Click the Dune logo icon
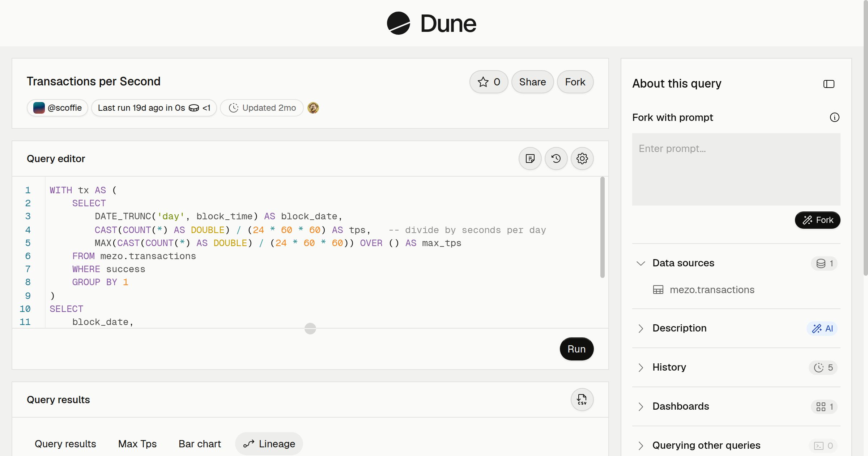 coord(398,24)
